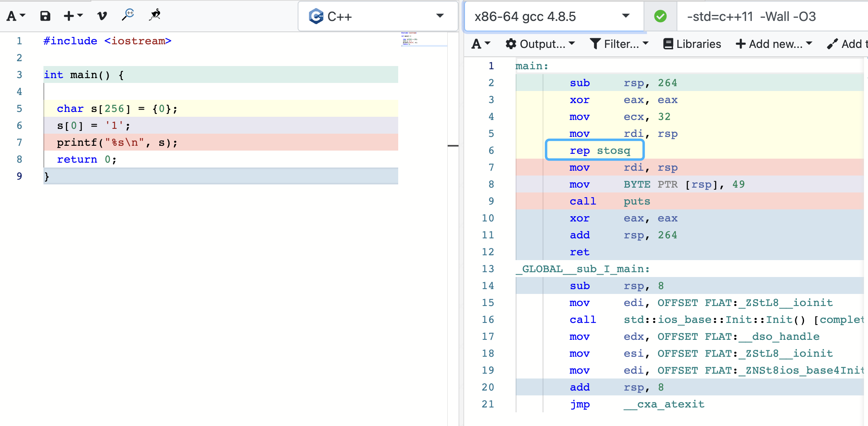This screenshot has height=426, width=868.
Task: Click source line number 9 in gutter
Action: point(19,176)
